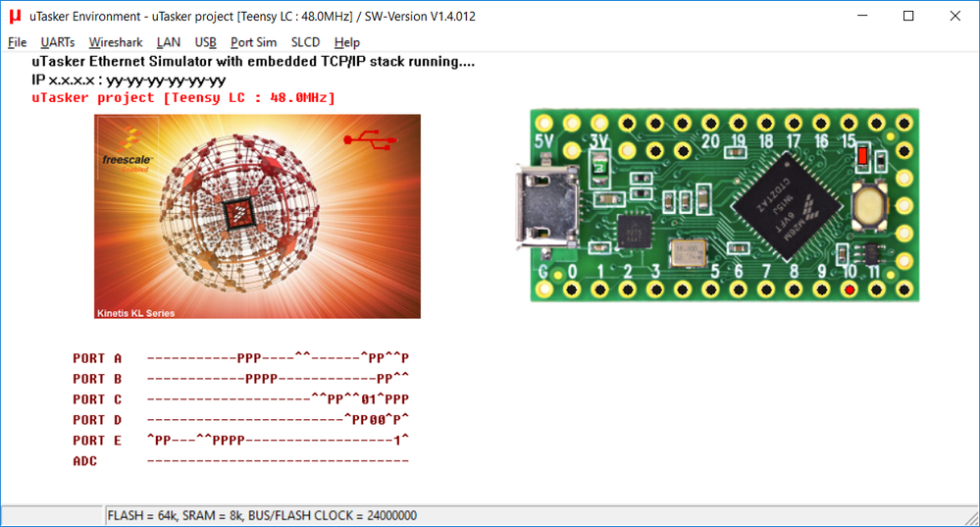Open the Wireshark menu

point(116,42)
